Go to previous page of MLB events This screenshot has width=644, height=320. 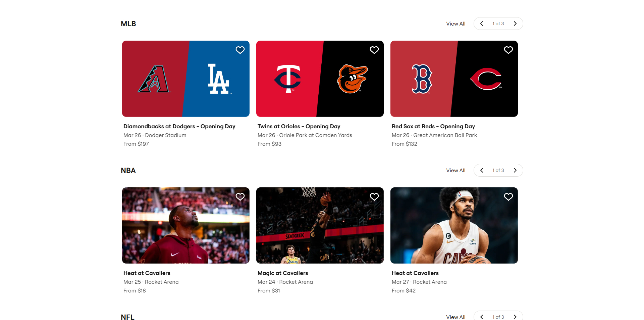coord(482,24)
